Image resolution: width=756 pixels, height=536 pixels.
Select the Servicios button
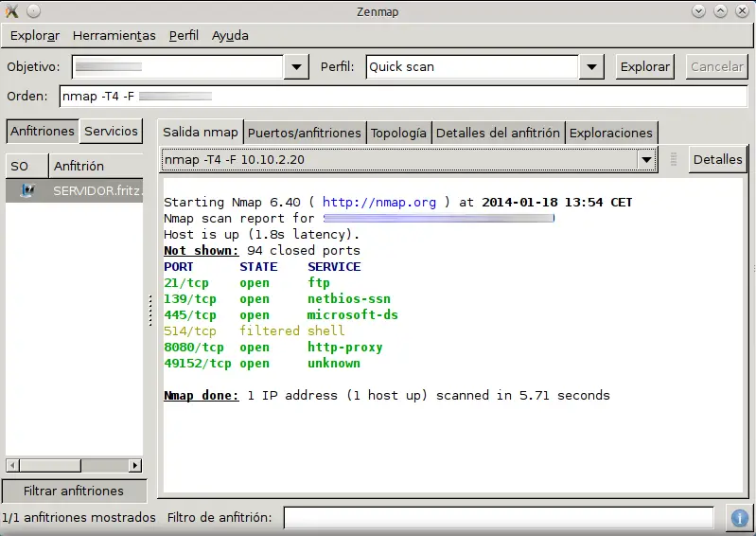111,132
